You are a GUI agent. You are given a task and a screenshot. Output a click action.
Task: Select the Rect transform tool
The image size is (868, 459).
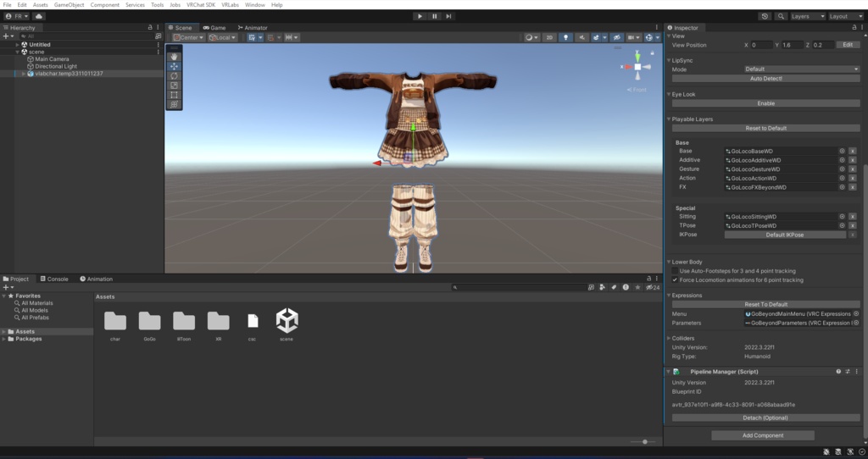174,95
